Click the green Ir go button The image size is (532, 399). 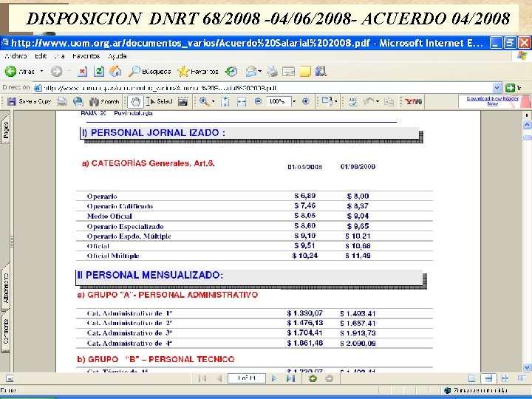(x=514, y=88)
